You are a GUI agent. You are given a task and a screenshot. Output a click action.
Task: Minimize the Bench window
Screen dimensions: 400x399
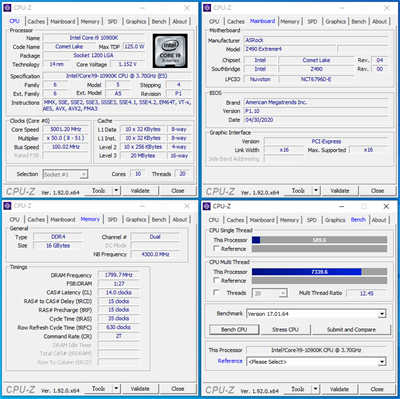coord(342,207)
